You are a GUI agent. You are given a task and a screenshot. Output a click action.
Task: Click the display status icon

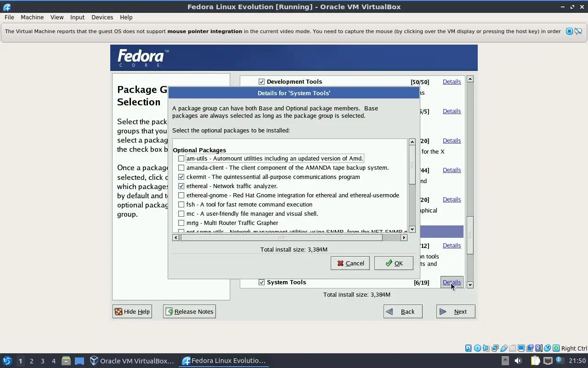click(521, 348)
